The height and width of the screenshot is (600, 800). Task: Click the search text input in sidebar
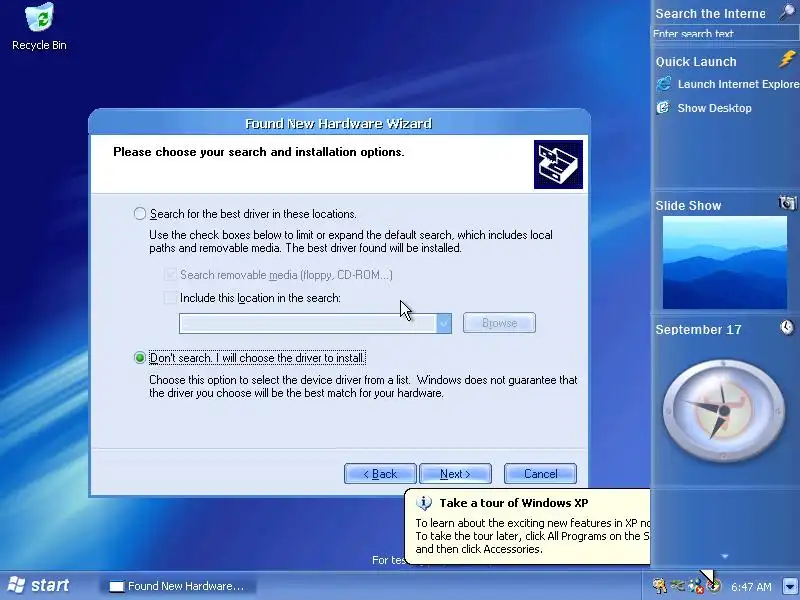pos(726,34)
